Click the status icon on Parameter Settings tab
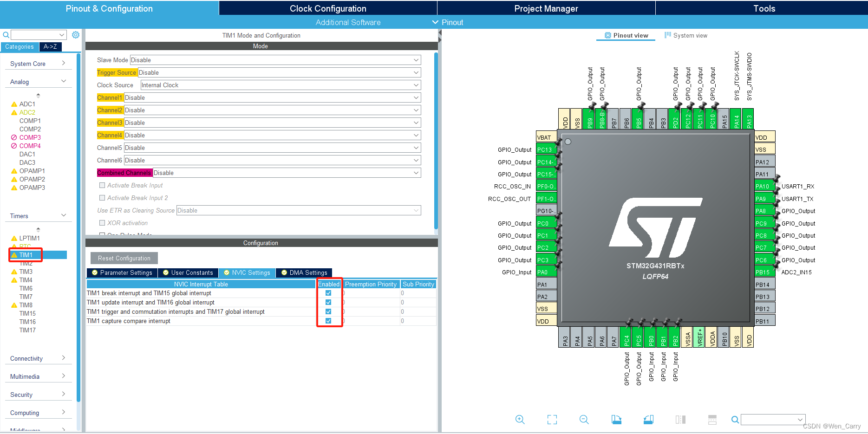The width and height of the screenshot is (868, 434). click(x=95, y=273)
